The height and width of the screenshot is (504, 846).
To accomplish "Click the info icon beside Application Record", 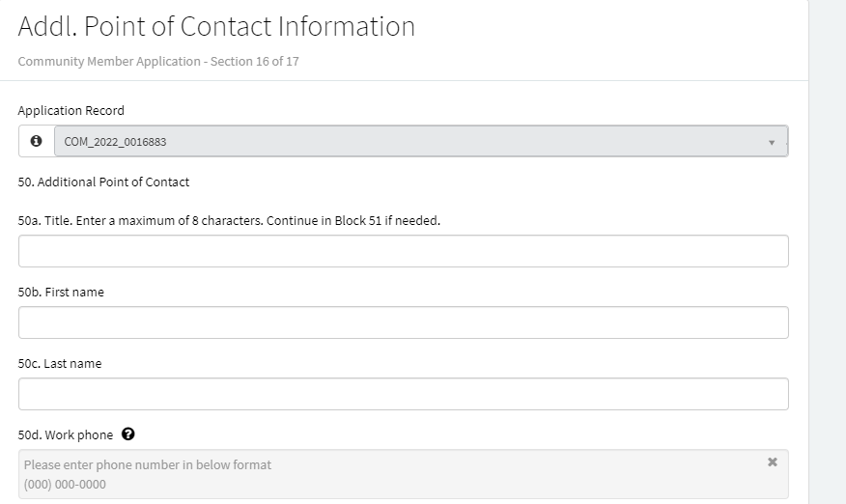I will click(37, 141).
